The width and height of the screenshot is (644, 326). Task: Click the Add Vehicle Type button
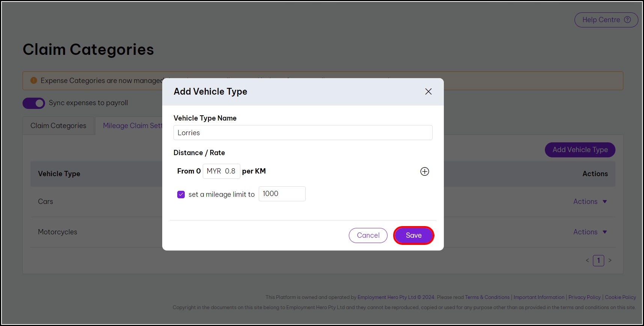[x=580, y=150]
